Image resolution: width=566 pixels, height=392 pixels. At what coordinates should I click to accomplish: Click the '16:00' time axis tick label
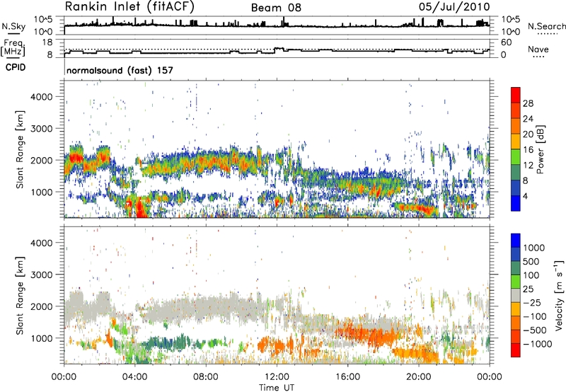[x=347, y=377]
